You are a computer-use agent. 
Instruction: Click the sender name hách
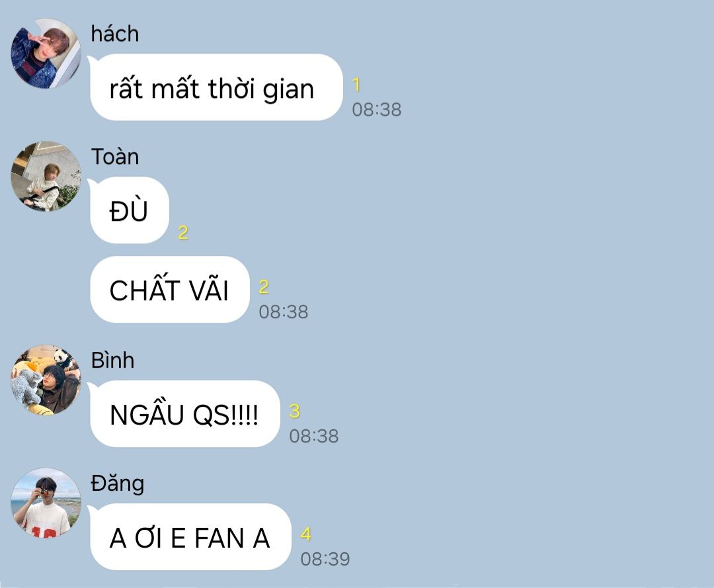(x=115, y=34)
